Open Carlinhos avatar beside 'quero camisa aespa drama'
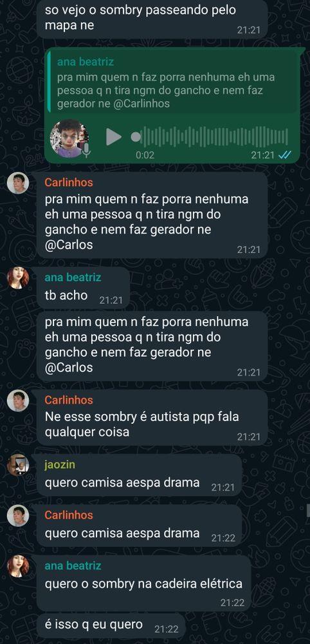The height and width of the screenshot is (644, 310). 17,515
